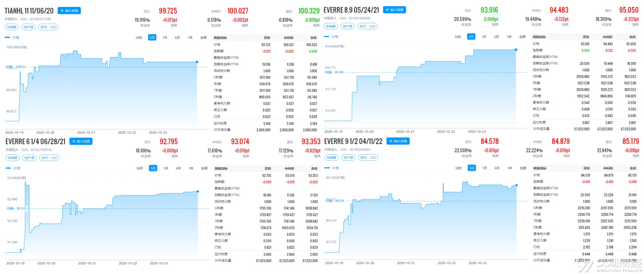644x274 pixels.
Task: Toggle 价格 legend in EVERRE 6 1/4 chart
Action: [13, 168]
